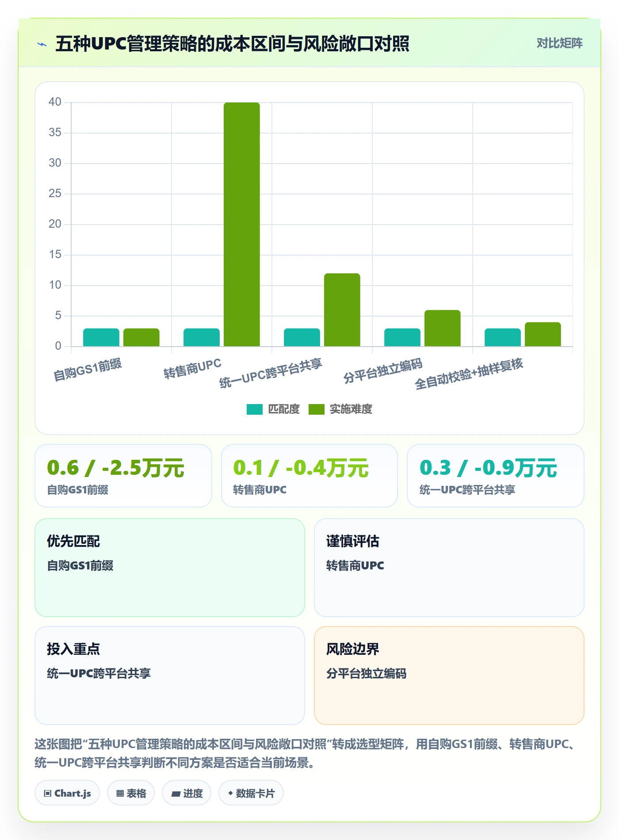Click the y-axis value 40

point(55,102)
